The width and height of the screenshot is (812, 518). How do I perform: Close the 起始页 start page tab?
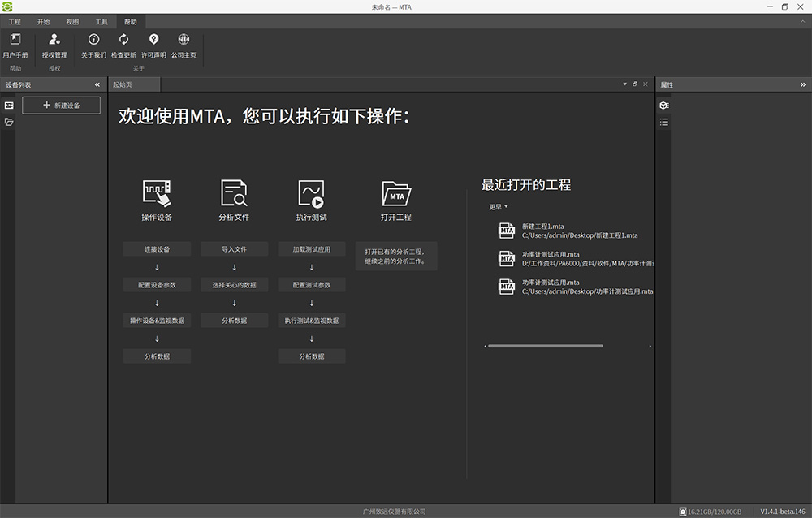646,84
